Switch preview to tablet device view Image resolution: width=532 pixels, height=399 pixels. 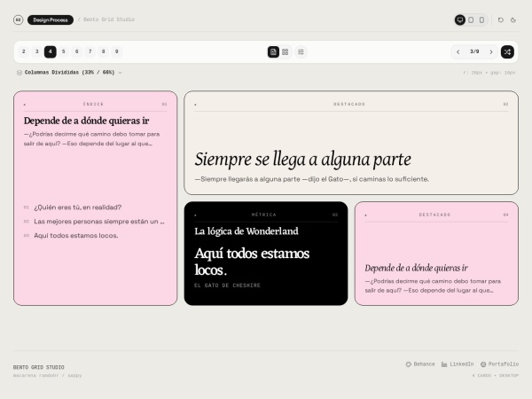coord(471,20)
